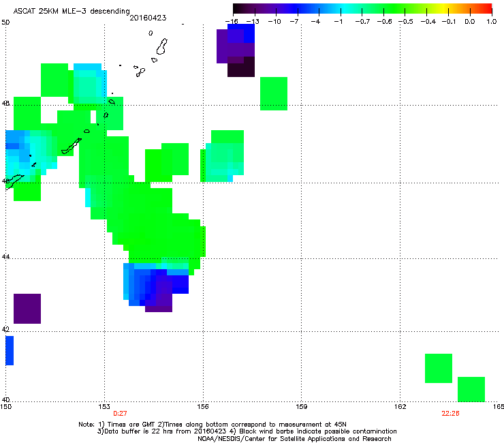Select the colorbar maximum label "1.0"
504x443 pixels.
point(492,22)
